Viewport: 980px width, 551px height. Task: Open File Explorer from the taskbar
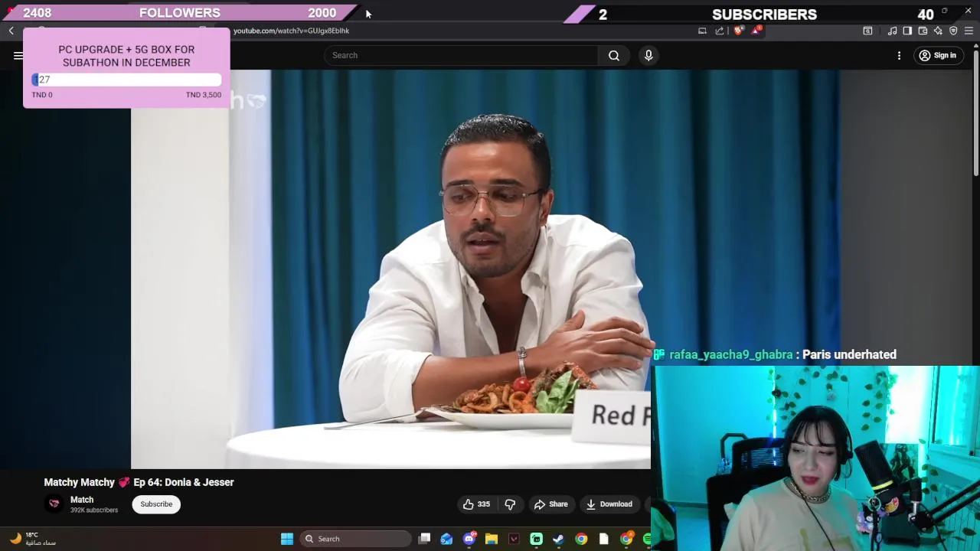[492, 539]
